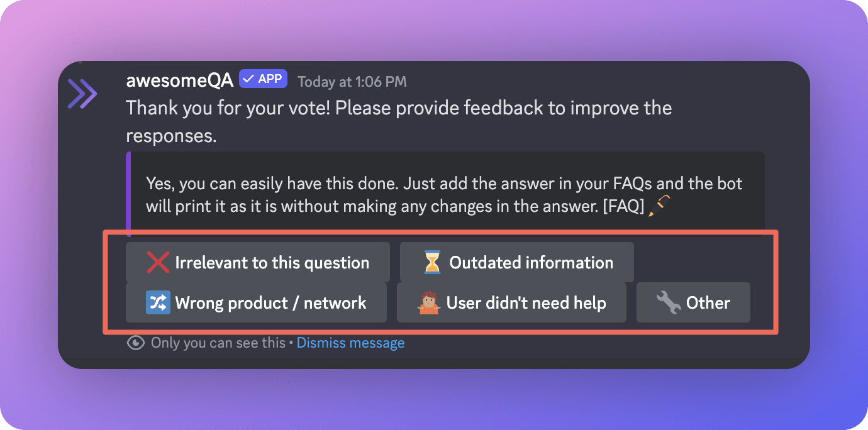Dismiss the ephemeral bot message

350,343
